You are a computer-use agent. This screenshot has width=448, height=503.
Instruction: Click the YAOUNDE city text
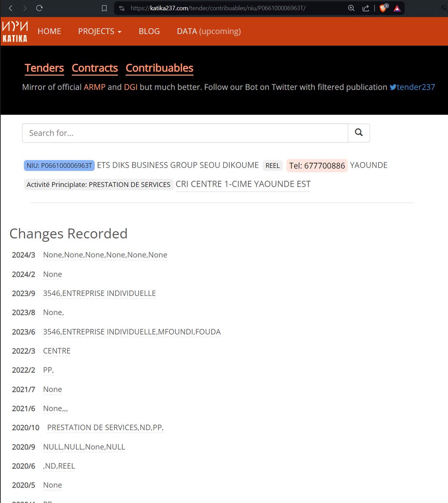point(369,165)
